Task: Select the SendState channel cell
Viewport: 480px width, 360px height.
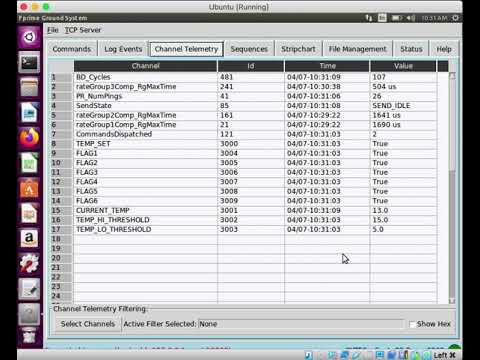Action: click(x=145, y=106)
